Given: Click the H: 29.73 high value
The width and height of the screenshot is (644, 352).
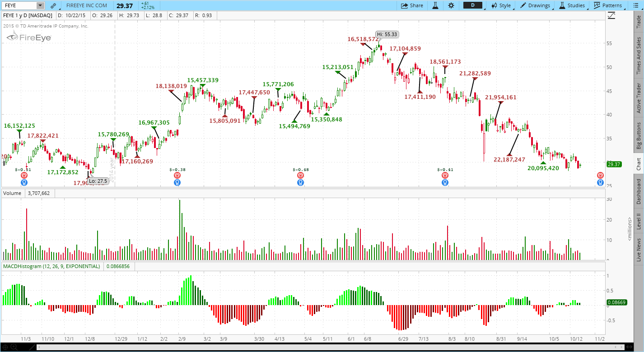Looking at the screenshot, I should tap(129, 15).
